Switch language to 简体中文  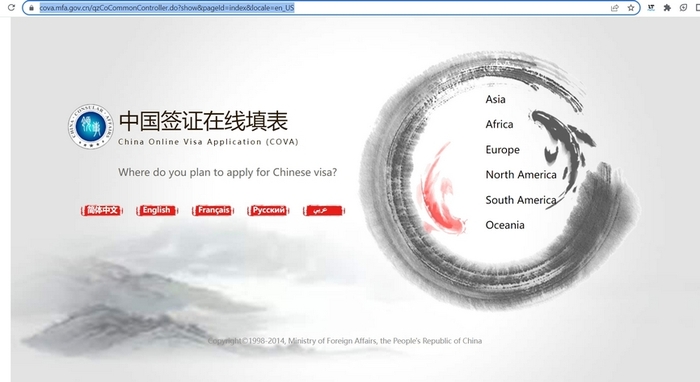tap(102, 210)
